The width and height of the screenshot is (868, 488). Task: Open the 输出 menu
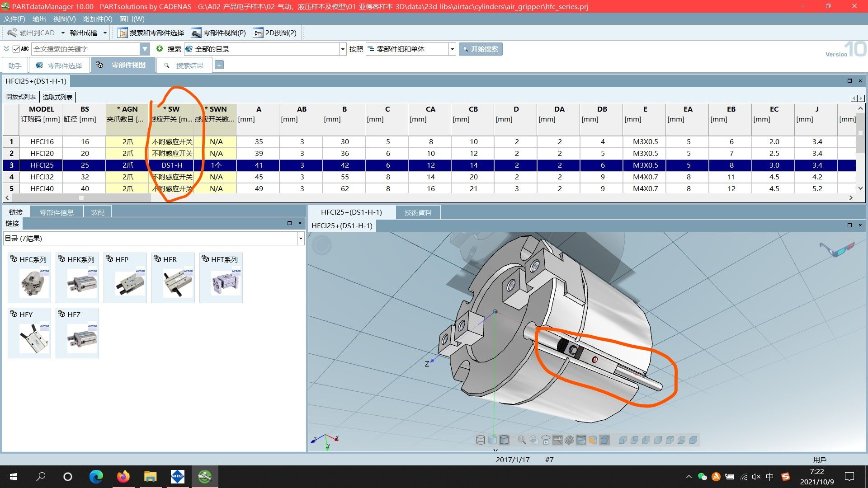(x=39, y=19)
